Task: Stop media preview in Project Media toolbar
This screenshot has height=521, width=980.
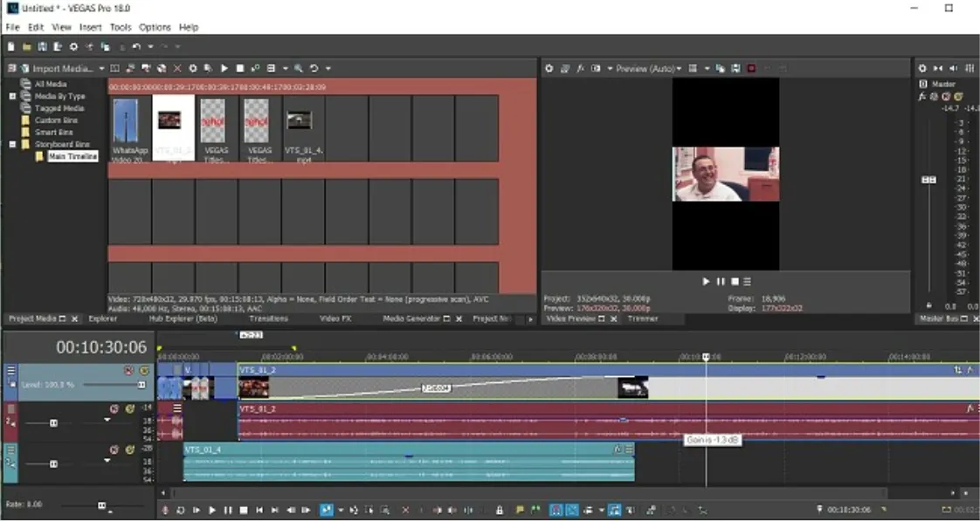Action: [x=240, y=68]
